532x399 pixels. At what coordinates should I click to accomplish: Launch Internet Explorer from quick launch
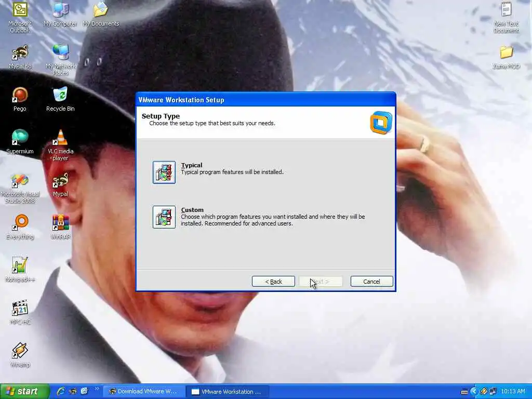click(x=61, y=391)
